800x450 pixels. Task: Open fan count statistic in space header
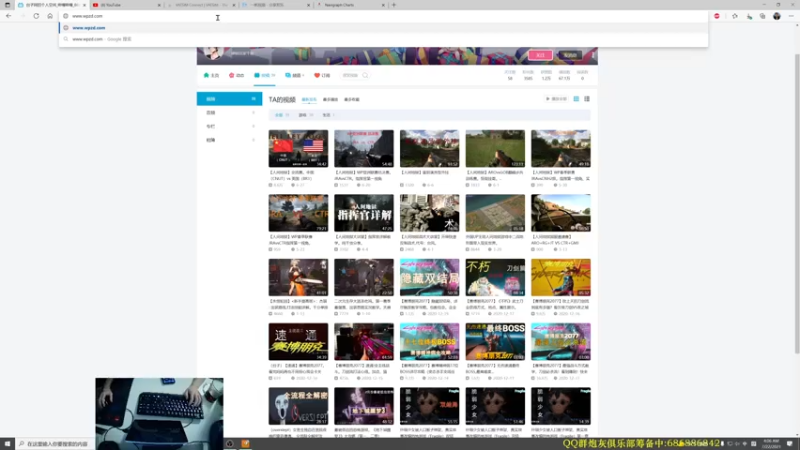click(x=528, y=75)
